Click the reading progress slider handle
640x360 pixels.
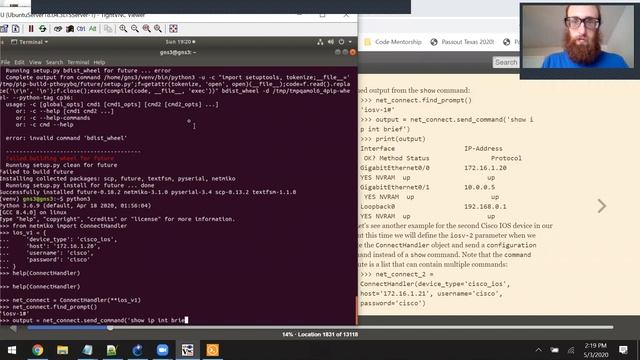[x=110, y=327]
